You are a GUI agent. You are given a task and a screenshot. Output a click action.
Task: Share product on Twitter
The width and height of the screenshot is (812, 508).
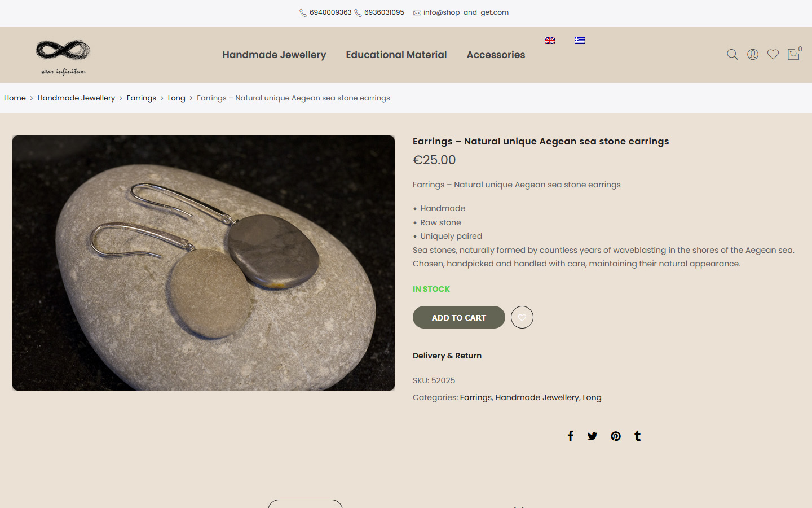click(x=592, y=436)
